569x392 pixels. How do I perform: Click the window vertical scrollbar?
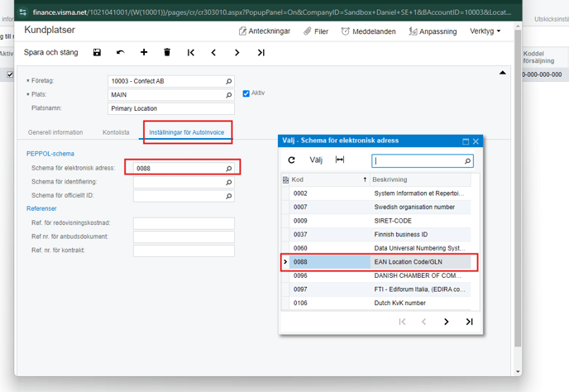518,188
